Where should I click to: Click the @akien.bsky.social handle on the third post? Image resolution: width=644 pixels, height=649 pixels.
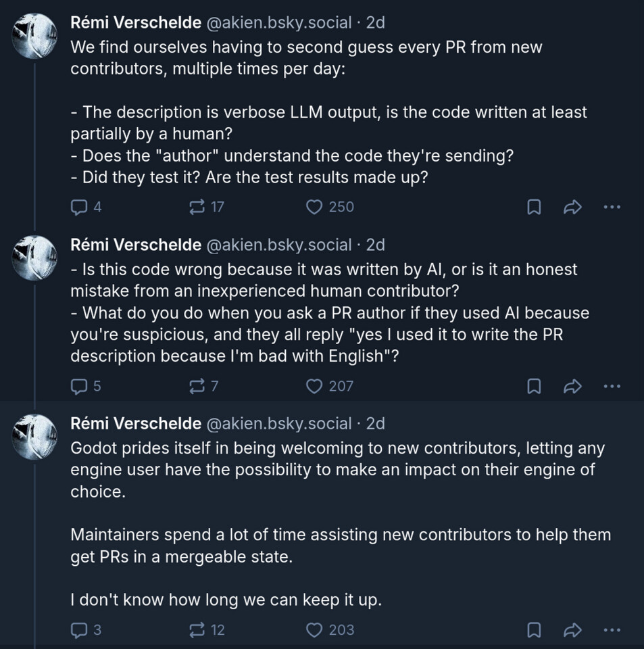(x=278, y=424)
